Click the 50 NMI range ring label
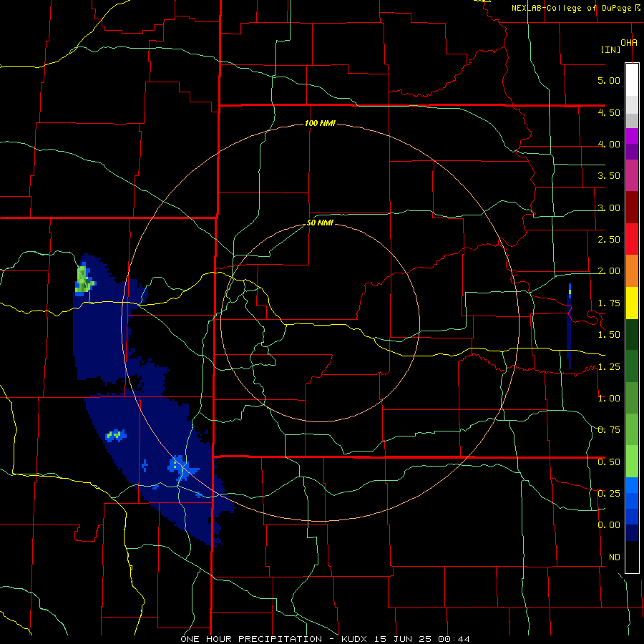This screenshot has height=644, width=644. click(x=320, y=223)
